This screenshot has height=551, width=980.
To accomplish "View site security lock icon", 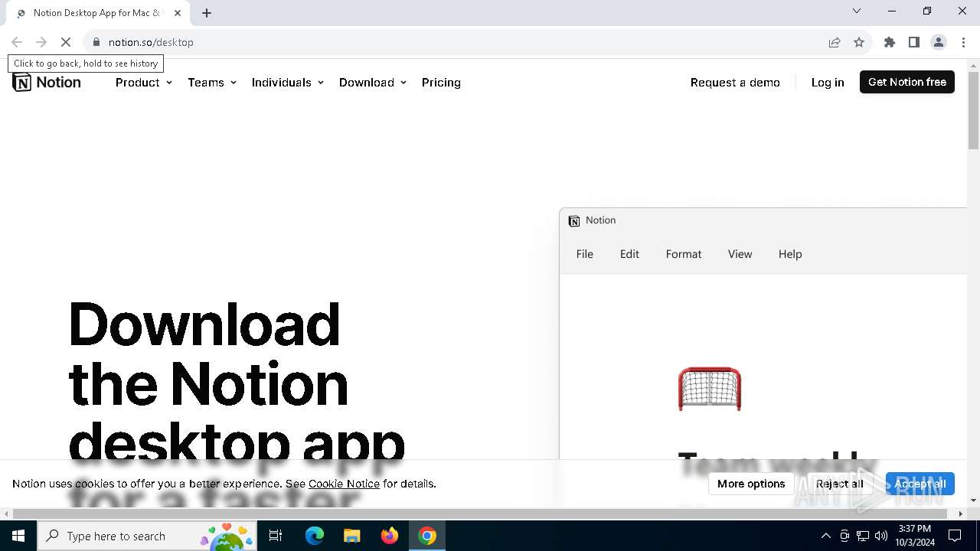I will click(96, 42).
